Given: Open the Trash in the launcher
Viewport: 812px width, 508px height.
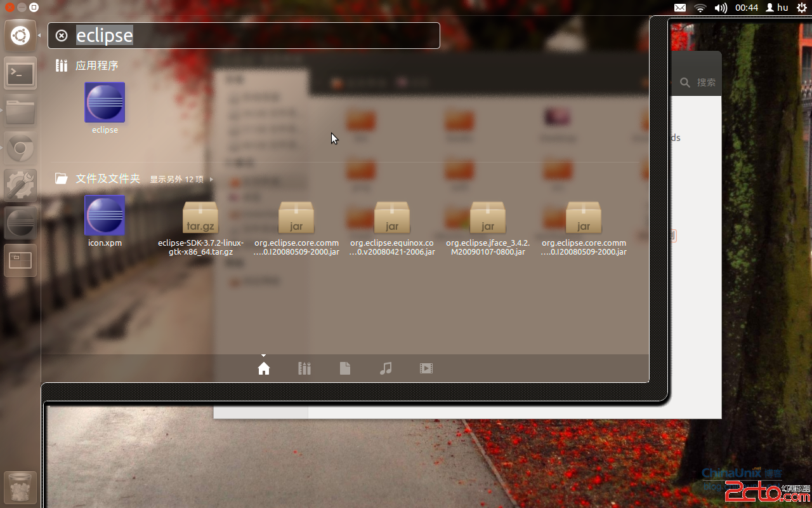Looking at the screenshot, I should [x=20, y=488].
